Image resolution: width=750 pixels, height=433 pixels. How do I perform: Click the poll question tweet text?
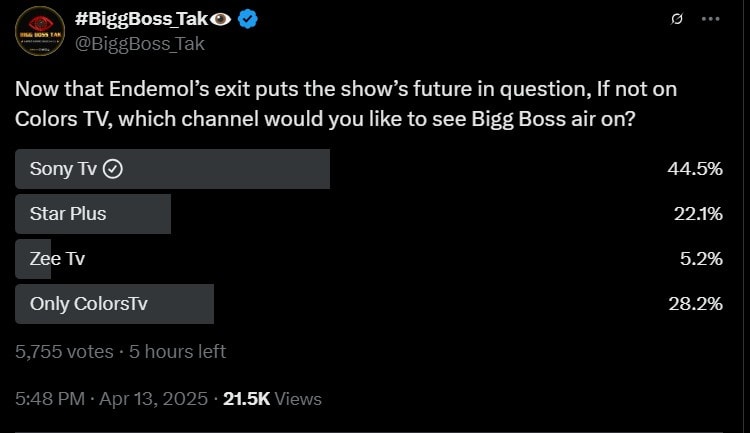[x=345, y=102]
